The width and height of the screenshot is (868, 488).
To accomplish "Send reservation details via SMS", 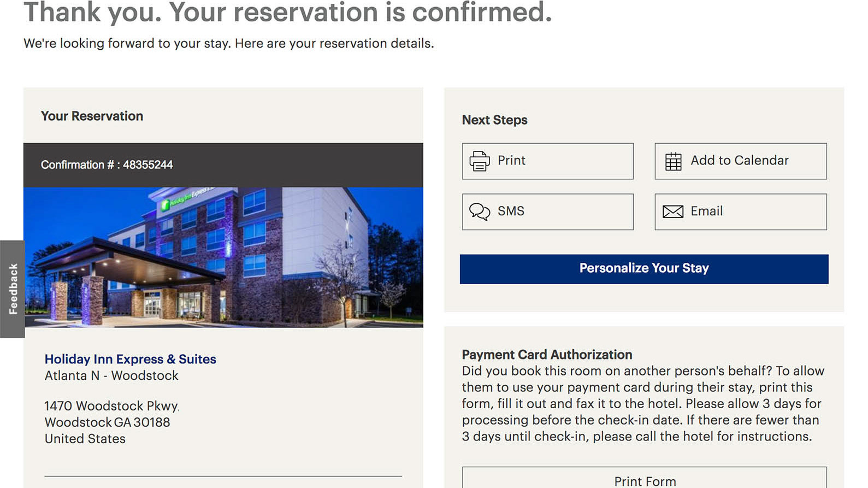I will (547, 211).
